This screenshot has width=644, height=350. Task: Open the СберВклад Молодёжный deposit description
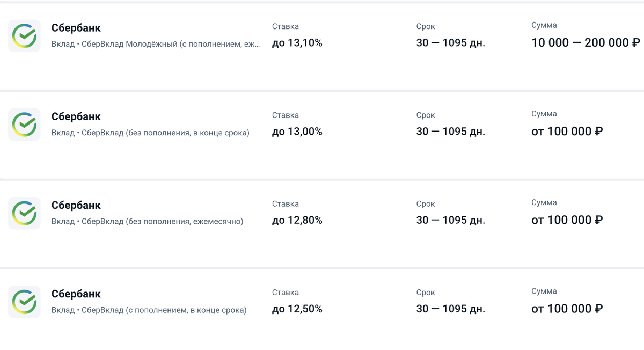coord(156,44)
